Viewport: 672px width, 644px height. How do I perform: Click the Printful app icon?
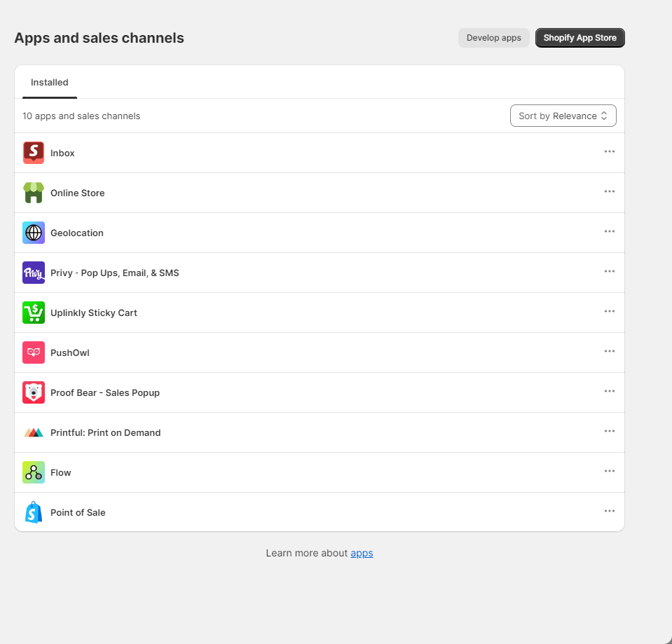(x=34, y=432)
